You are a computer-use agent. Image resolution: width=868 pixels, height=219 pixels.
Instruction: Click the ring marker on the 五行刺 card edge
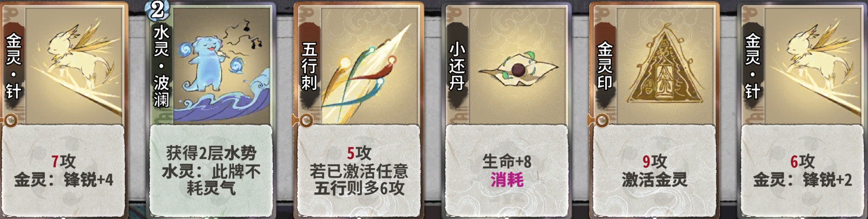pos(306,121)
